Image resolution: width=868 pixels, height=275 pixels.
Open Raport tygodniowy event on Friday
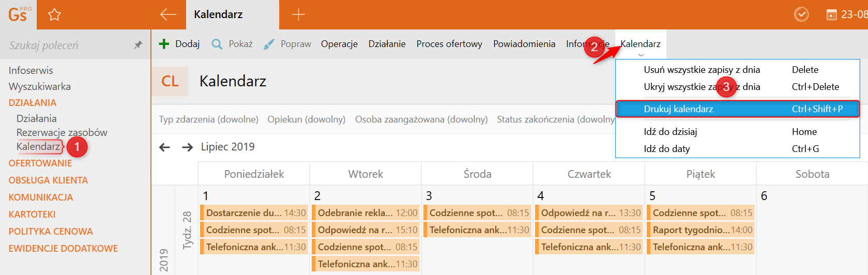click(701, 230)
